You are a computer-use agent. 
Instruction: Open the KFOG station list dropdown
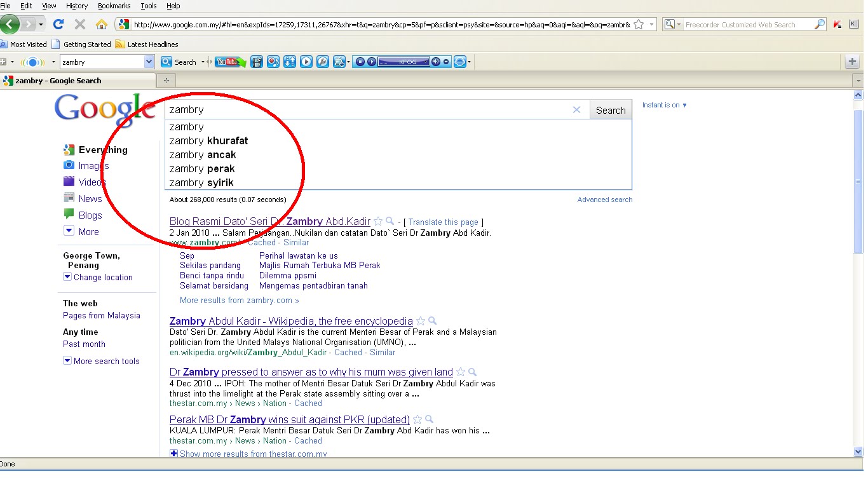(425, 62)
